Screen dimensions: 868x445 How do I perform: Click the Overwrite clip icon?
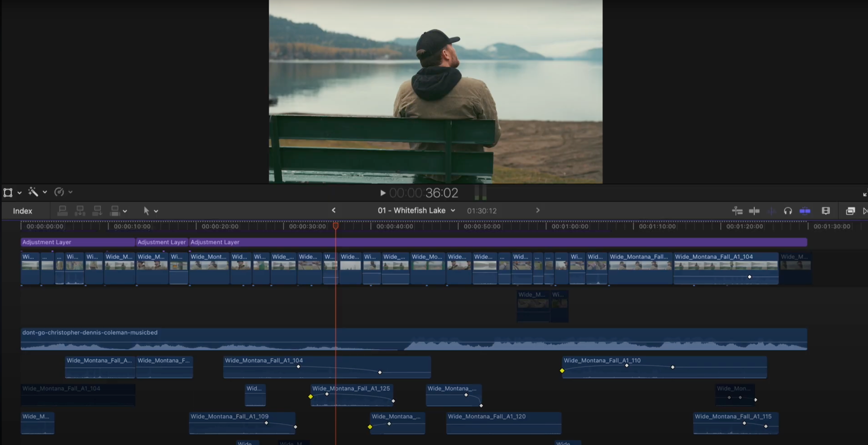click(115, 211)
